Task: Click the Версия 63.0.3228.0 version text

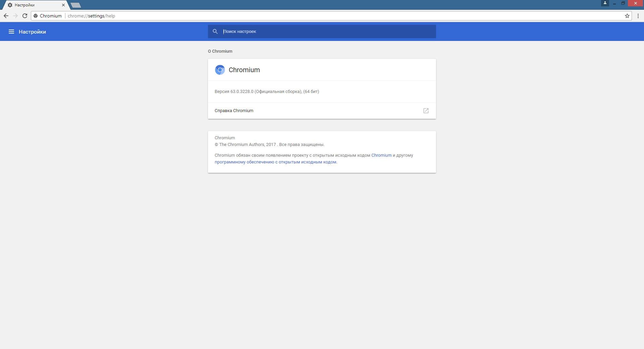Action: click(x=267, y=92)
